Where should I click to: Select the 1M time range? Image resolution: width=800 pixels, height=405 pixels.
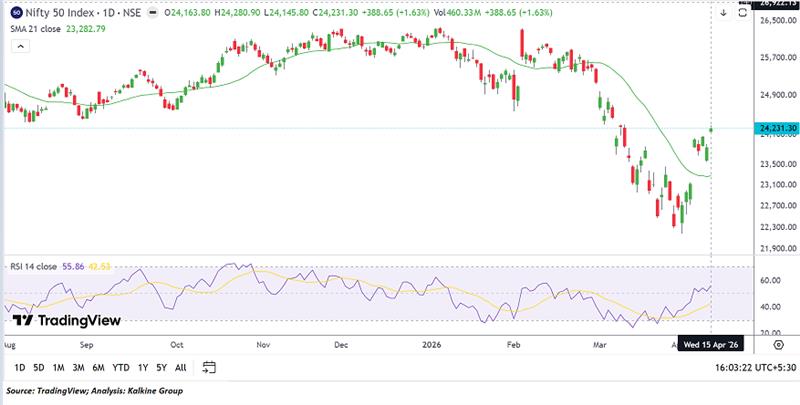(59, 367)
